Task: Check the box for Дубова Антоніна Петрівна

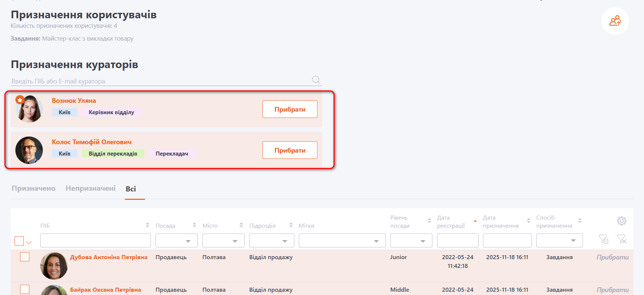Action: pos(25,257)
